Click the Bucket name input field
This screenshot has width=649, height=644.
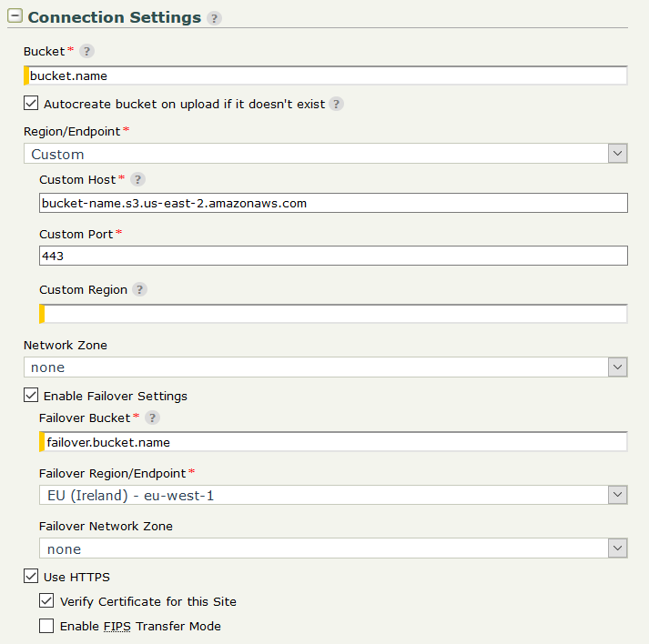coord(328,76)
